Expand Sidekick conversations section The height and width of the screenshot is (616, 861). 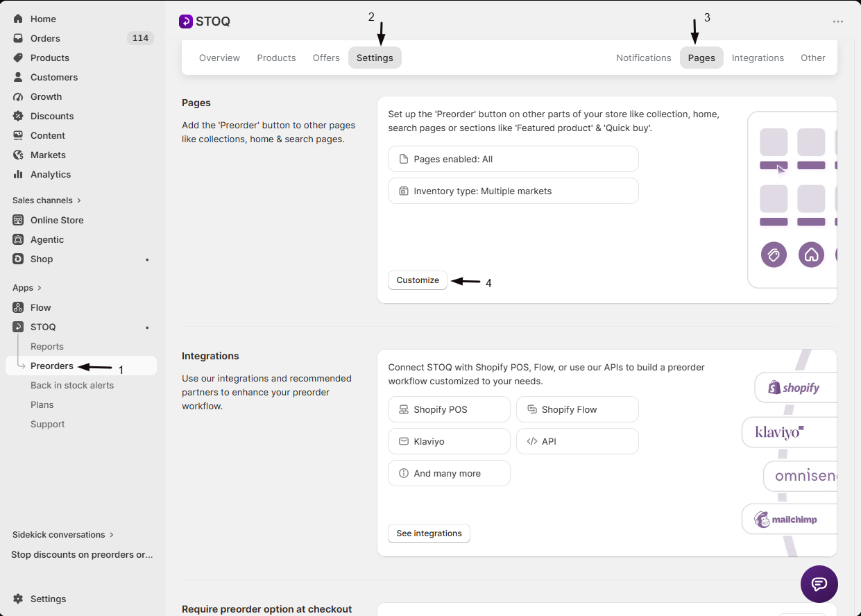63,535
